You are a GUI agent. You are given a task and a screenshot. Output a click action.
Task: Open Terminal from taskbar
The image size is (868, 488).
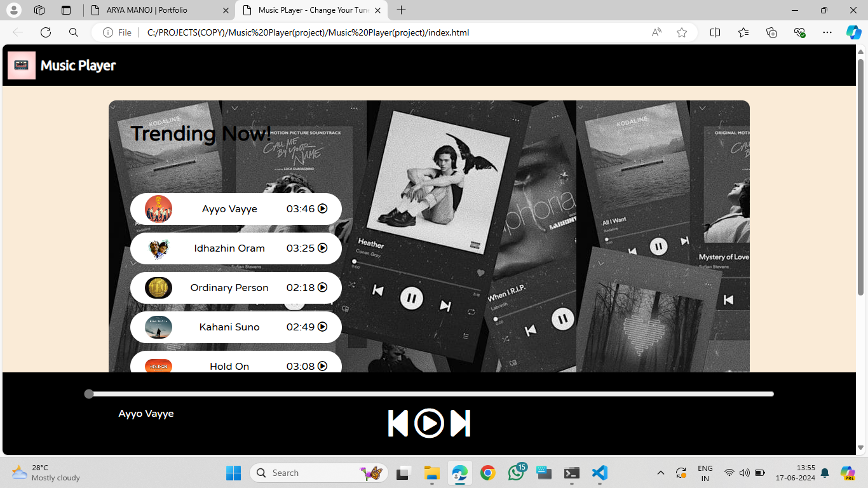coord(572,473)
